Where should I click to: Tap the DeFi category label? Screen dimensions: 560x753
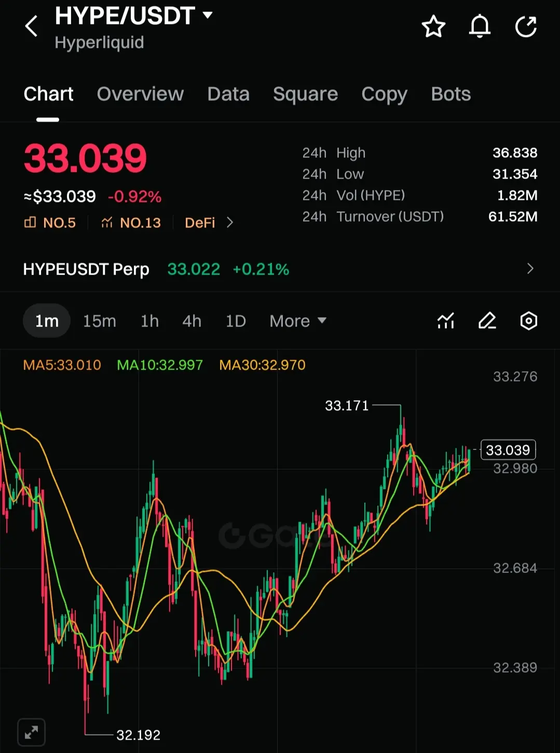pos(200,223)
